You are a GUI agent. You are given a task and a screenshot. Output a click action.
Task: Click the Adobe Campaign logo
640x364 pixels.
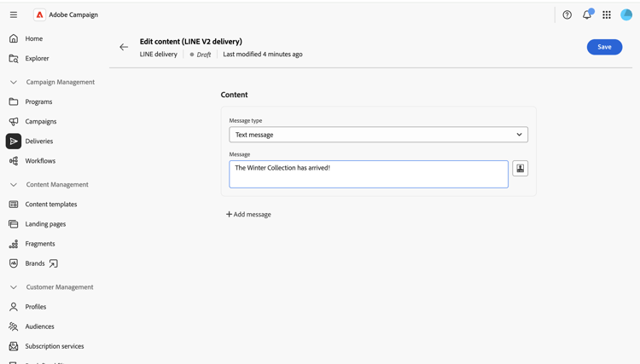coord(39,14)
